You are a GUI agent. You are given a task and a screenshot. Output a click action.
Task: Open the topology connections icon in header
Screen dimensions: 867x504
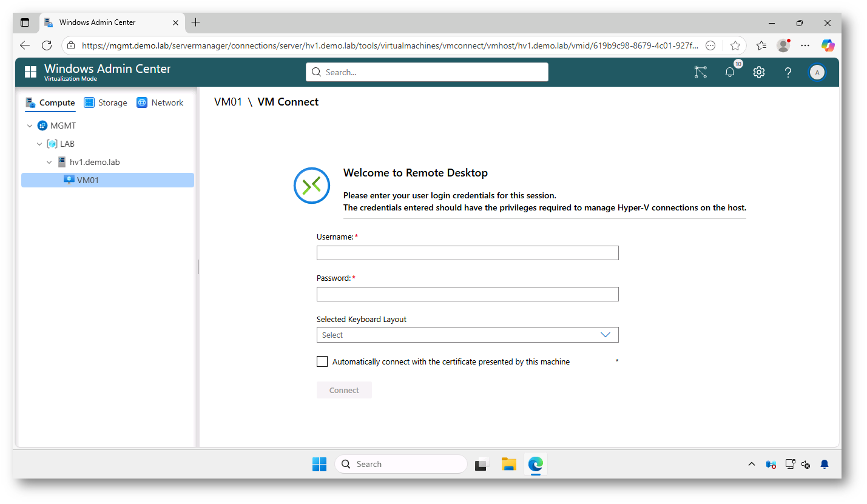click(701, 72)
